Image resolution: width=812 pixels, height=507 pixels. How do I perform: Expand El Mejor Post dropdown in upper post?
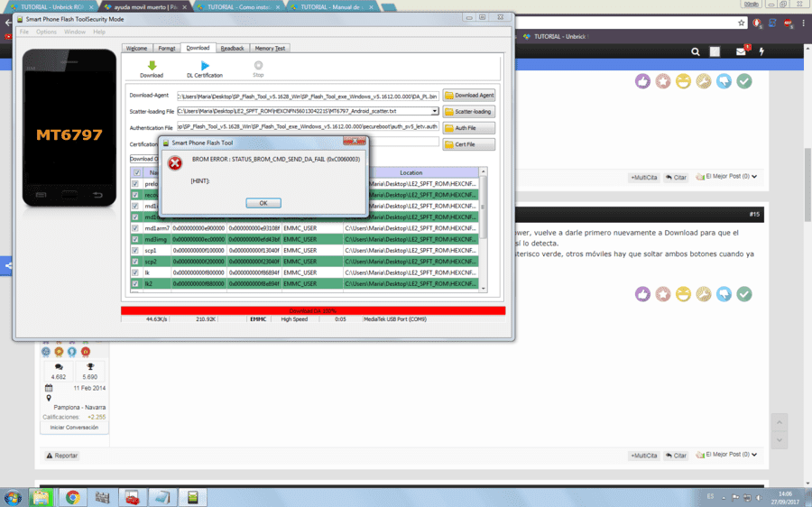click(x=754, y=177)
